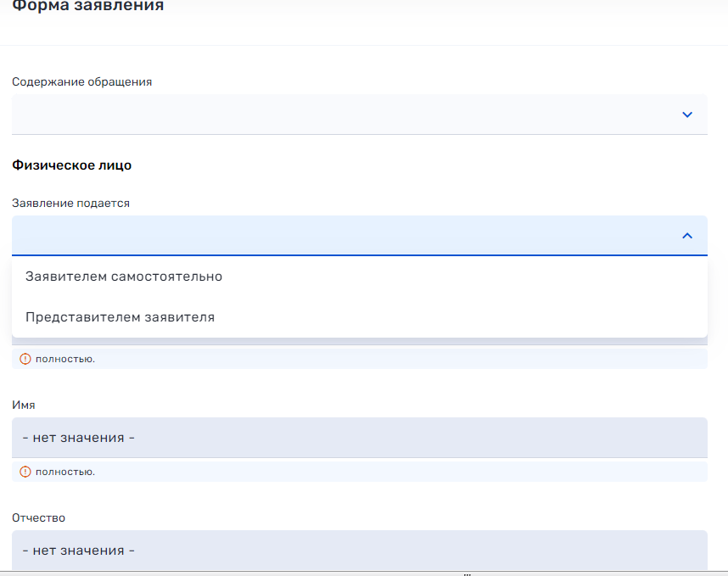The image size is (728, 576).
Task: Focus the Отчество input field
Action: [359, 551]
